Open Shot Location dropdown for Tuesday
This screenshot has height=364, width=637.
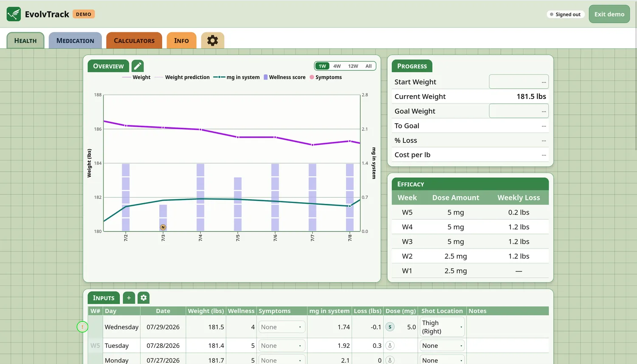442,345
